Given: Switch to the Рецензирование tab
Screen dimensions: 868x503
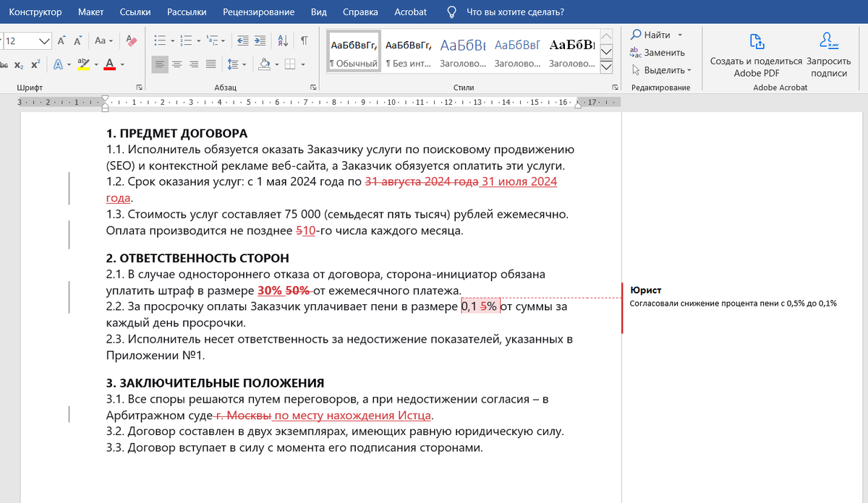Looking at the screenshot, I should click(x=259, y=12).
